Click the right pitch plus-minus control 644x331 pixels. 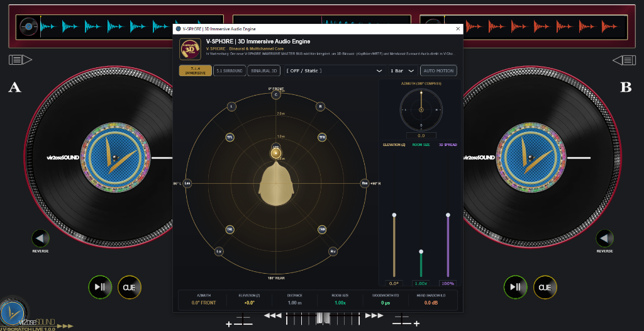coord(406,320)
